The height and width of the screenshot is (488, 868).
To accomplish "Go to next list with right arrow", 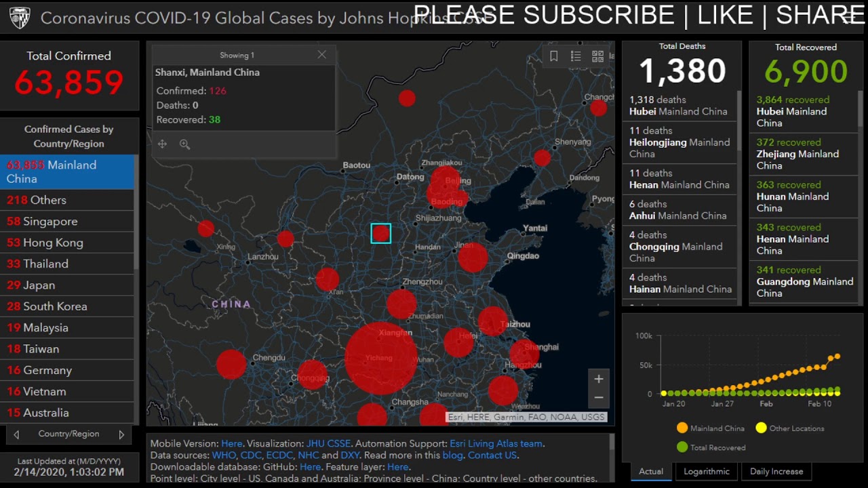I will click(122, 434).
